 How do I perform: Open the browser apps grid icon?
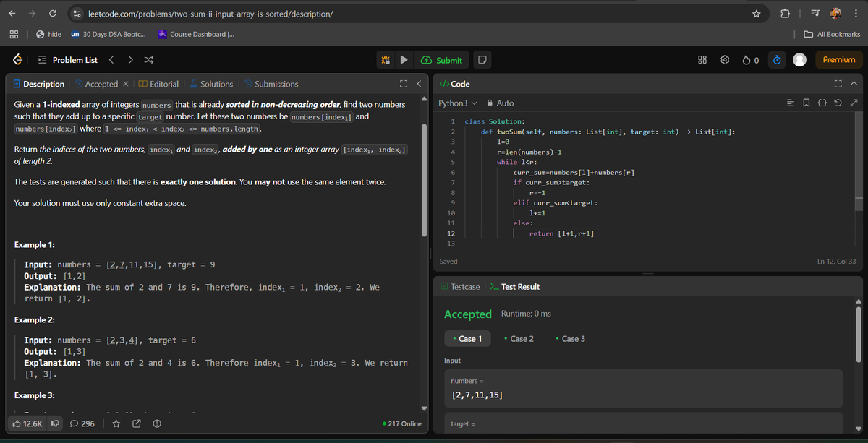pos(13,34)
